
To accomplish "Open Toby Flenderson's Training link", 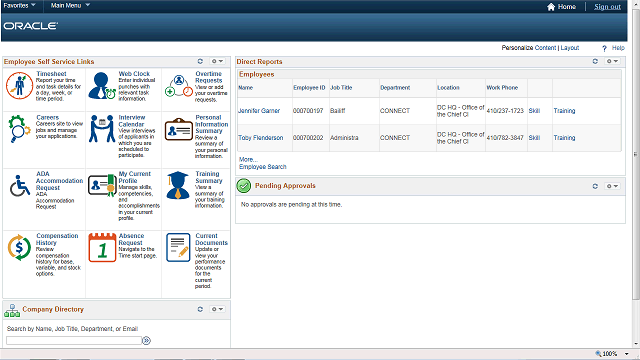I will point(564,138).
